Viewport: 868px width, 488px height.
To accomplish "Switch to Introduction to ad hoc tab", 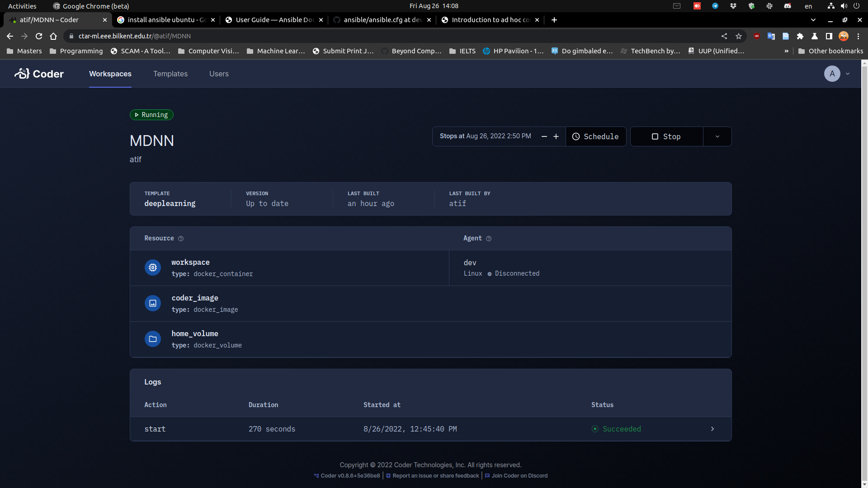I will pos(490,20).
